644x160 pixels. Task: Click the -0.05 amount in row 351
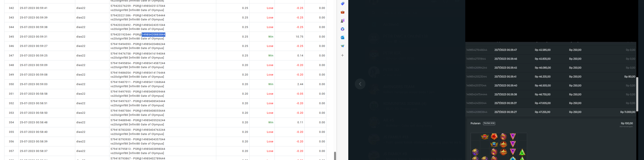click(x=300, y=94)
